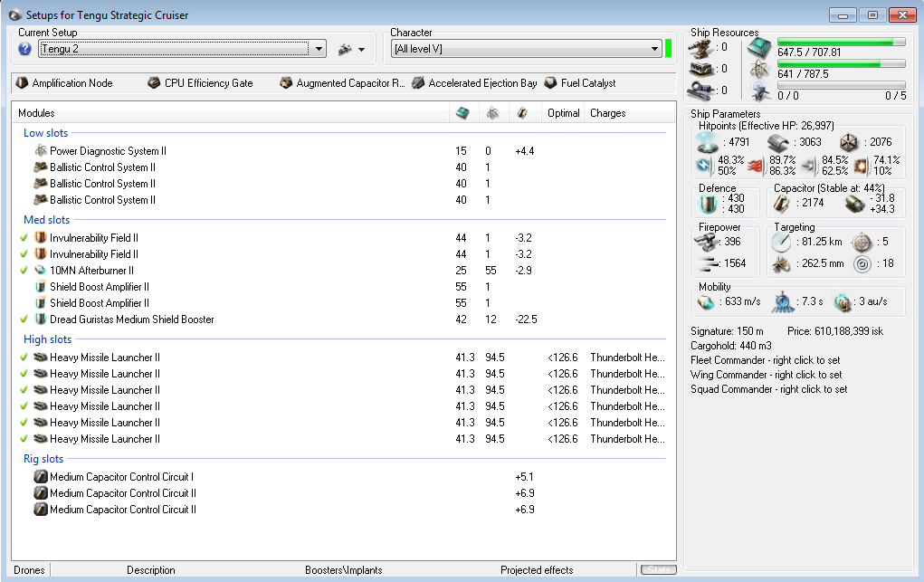This screenshot has height=582, width=924.
Task: Click the Amplification Node subsystem icon
Action: [x=22, y=83]
